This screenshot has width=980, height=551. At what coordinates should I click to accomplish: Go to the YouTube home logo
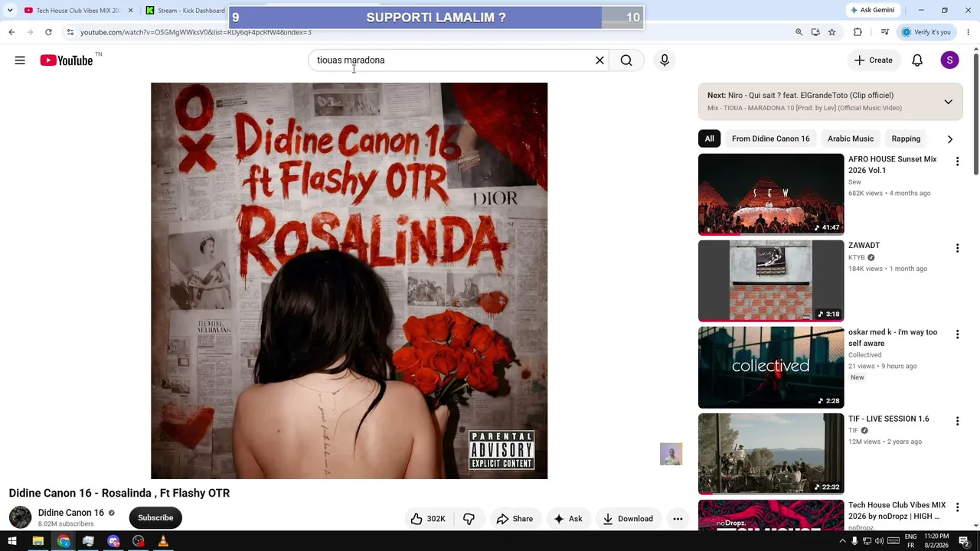pos(67,60)
